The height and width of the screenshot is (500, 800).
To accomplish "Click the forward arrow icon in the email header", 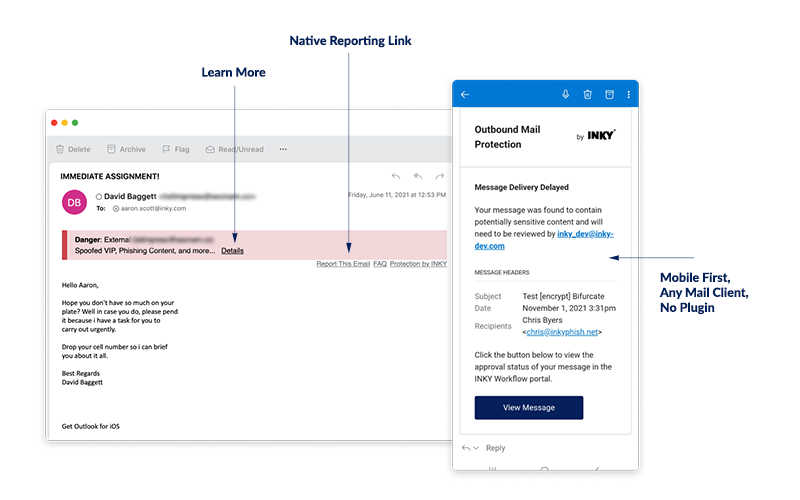I will 439,176.
